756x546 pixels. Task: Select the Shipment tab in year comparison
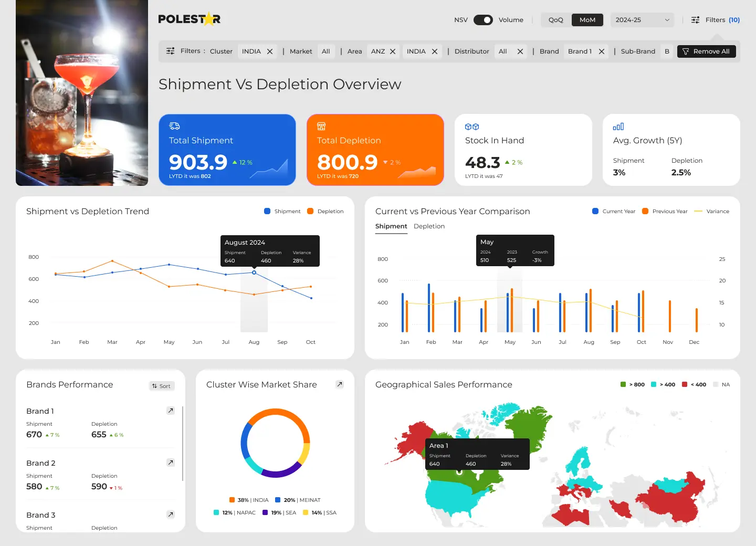point(391,226)
